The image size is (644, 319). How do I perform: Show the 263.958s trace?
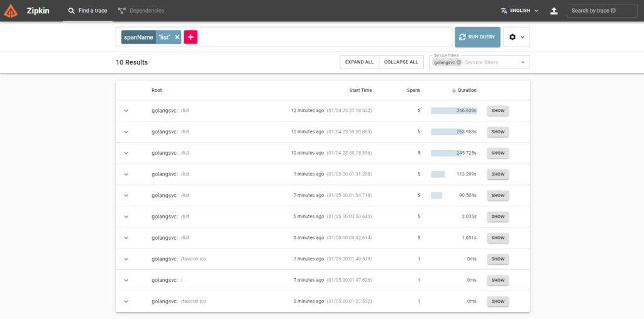(x=497, y=132)
